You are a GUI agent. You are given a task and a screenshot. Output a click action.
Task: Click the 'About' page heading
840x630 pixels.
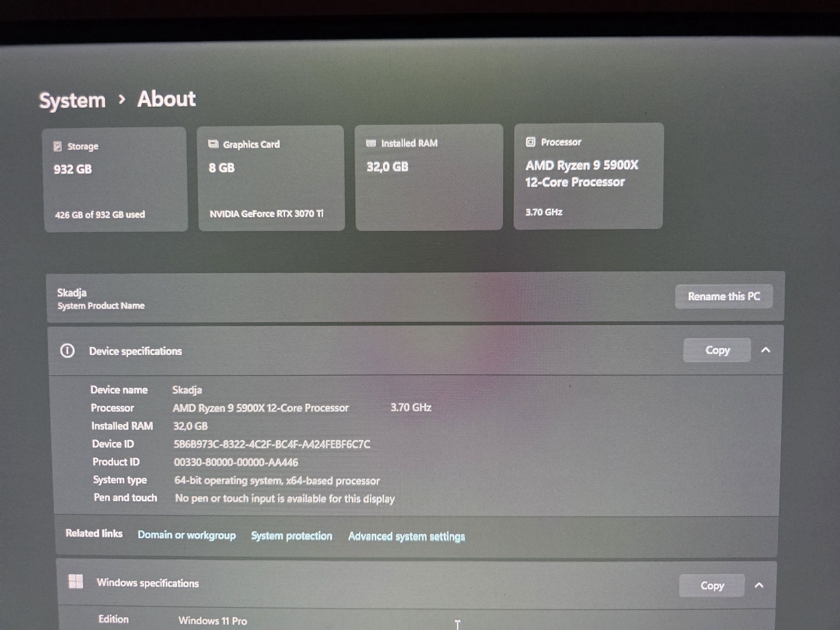(166, 99)
